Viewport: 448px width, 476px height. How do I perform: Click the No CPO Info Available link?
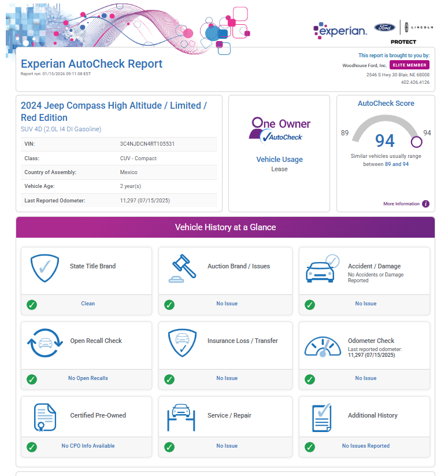88,446
